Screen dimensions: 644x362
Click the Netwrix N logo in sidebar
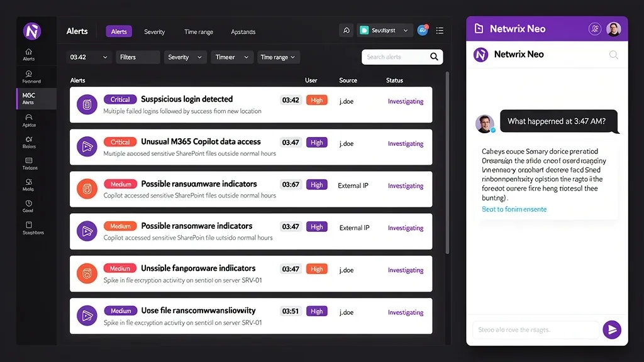click(32, 31)
